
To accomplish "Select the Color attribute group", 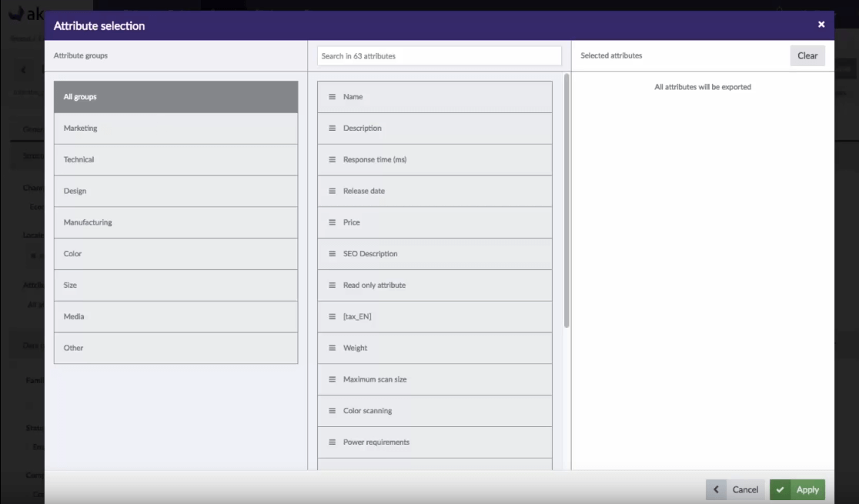I will point(175,254).
